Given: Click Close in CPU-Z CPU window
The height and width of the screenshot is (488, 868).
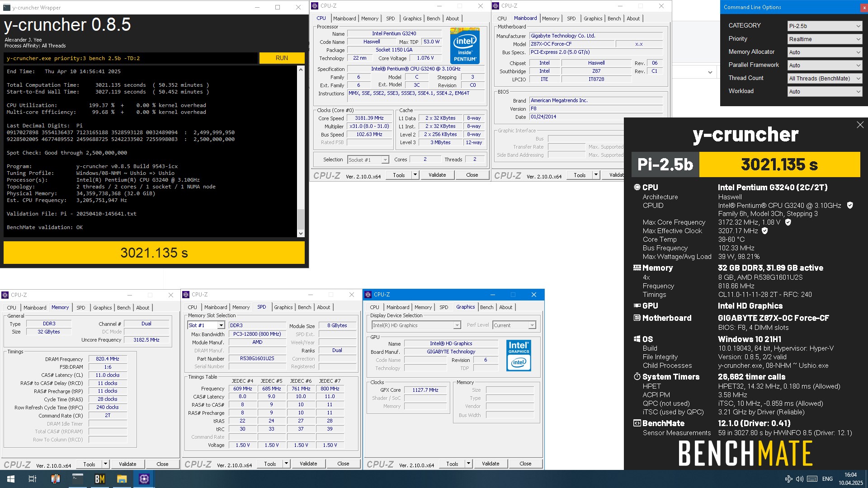Looking at the screenshot, I should point(472,175).
